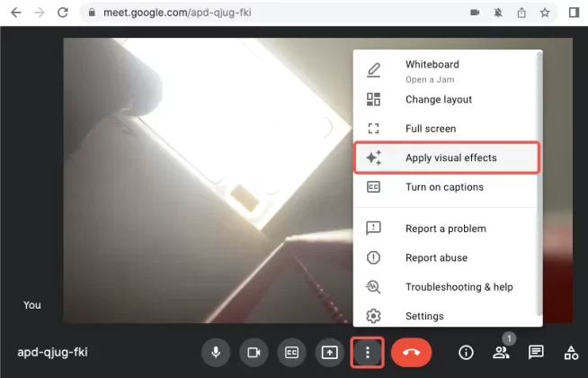Open camera permission icon in address bar
The height and width of the screenshot is (378, 588).
pos(475,13)
